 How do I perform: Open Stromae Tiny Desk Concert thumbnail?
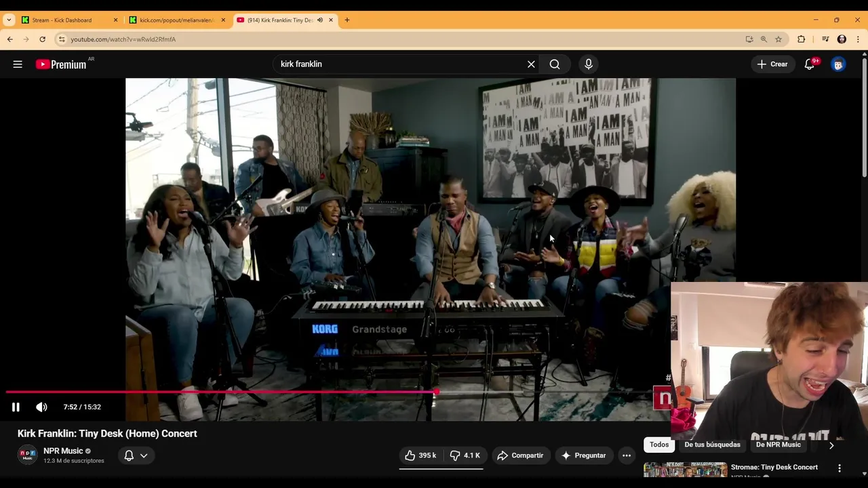pyautogui.click(x=685, y=470)
